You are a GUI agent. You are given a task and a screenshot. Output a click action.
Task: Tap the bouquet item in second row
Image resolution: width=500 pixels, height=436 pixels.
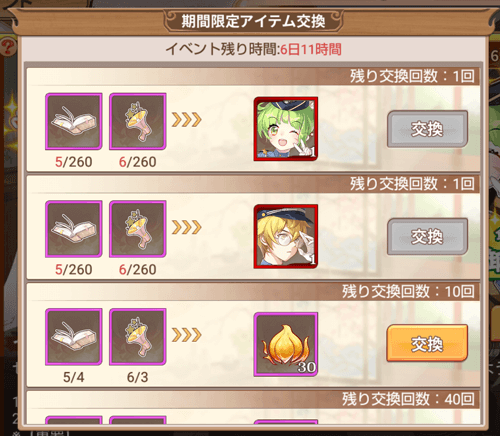pyautogui.click(x=138, y=229)
